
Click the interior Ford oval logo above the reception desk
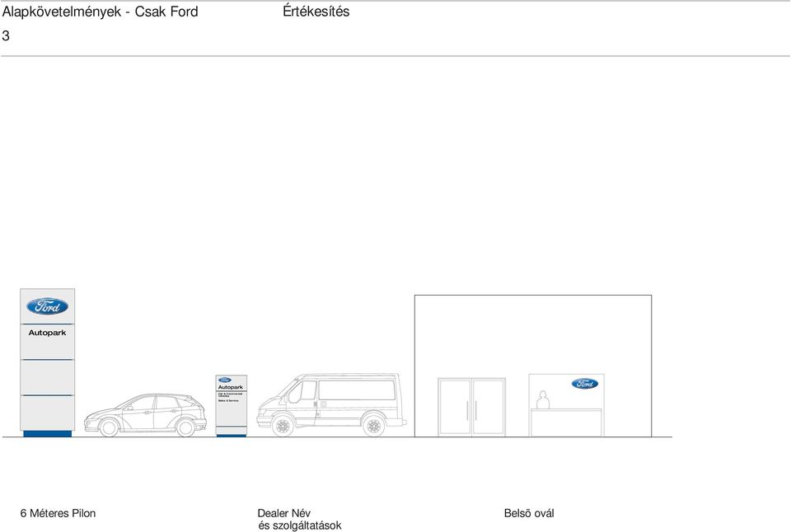tap(585, 384)
